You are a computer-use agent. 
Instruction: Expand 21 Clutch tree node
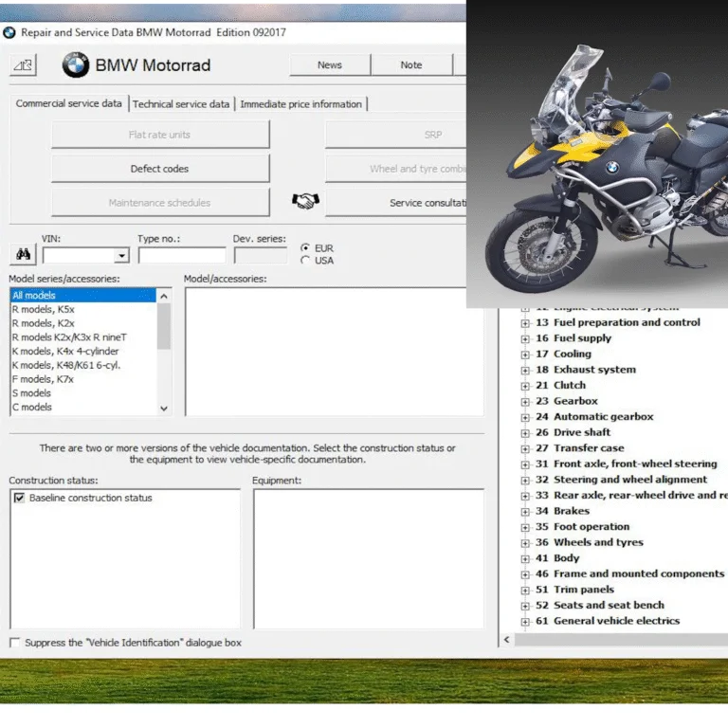point(525,387)
